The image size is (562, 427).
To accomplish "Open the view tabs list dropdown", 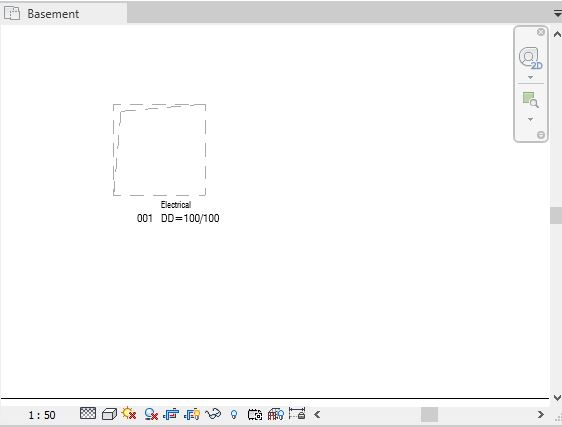I will coord(557,14).
